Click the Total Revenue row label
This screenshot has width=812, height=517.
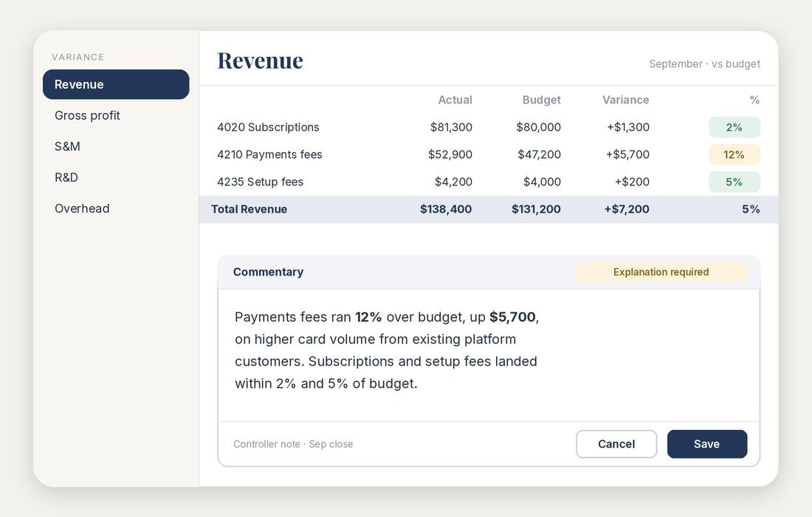(x=249, y=209)
